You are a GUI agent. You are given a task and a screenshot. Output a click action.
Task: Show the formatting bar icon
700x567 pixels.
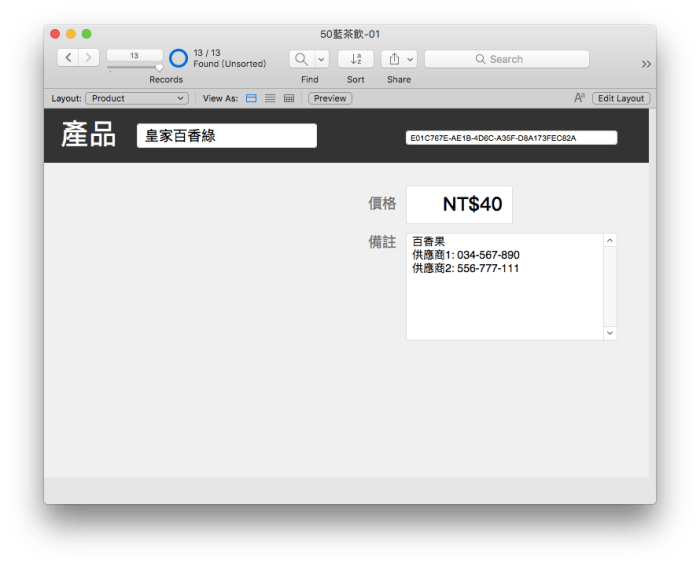[x=579, y=98]
